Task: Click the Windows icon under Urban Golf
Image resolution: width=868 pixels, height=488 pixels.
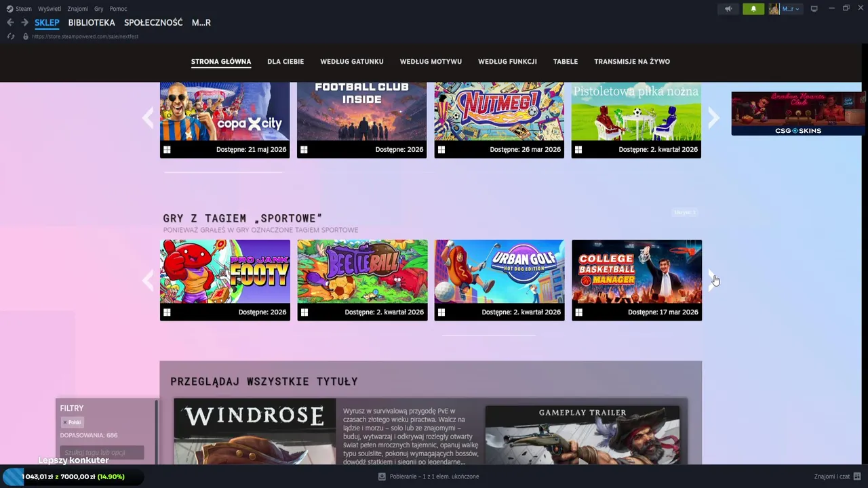Action: [441, 312]
